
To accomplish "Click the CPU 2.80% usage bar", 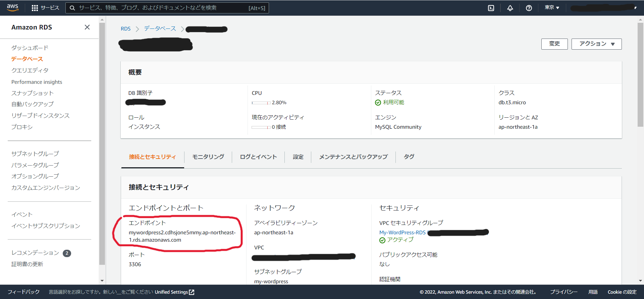I will [261, 103].
